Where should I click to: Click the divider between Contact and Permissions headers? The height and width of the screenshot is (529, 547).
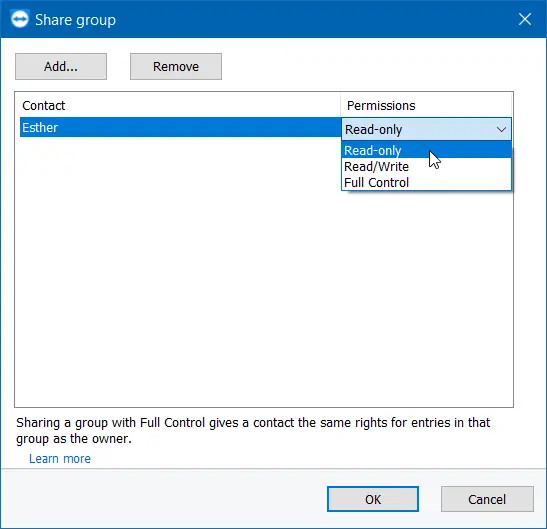click(340, 105)
